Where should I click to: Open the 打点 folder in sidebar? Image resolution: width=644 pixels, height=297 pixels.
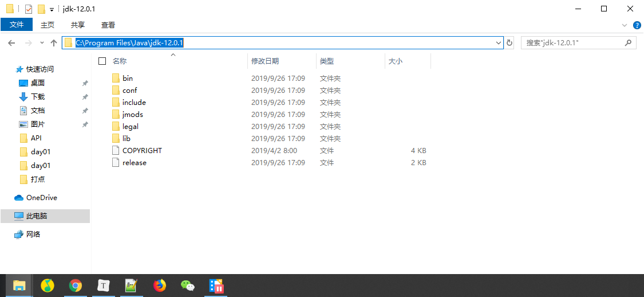38,179
